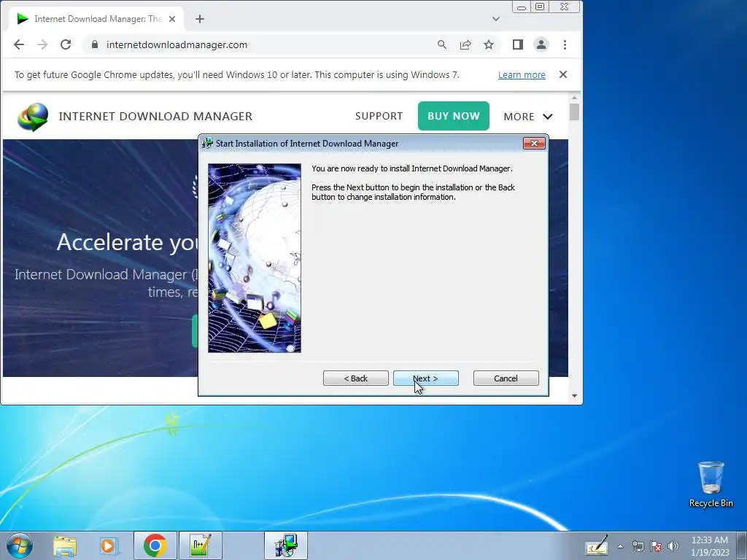
Task: Click the scrollbar up arrow
Action: click(x=574, y=98)
